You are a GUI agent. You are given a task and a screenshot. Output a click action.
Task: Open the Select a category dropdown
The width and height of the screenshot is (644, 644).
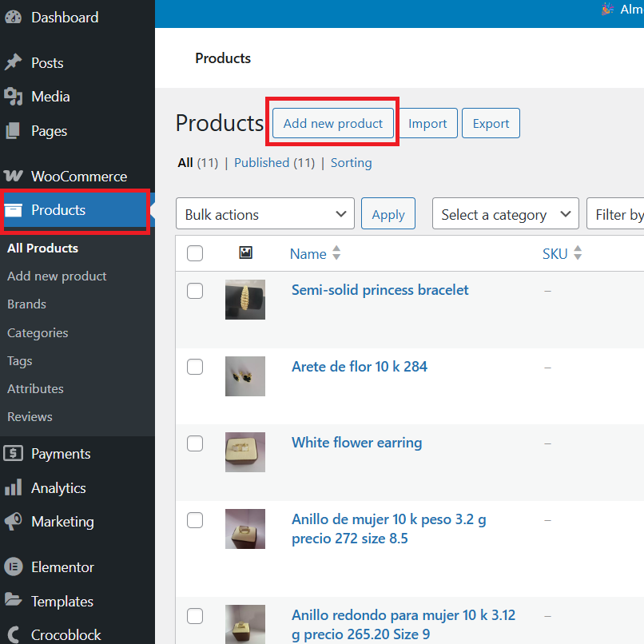506,213
